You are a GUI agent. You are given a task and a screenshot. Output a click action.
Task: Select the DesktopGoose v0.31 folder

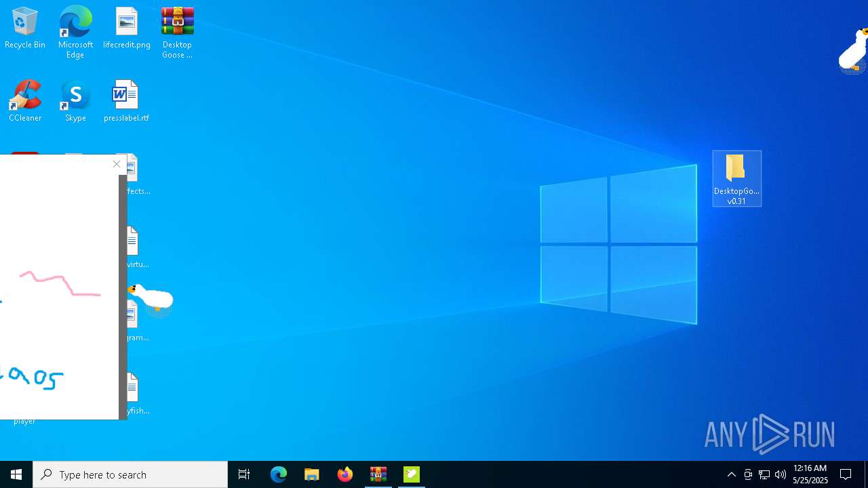[737, 179]
